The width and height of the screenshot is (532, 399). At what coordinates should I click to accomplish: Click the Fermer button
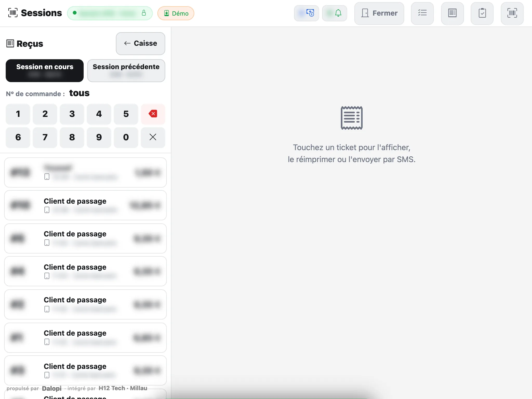click(x=379, y=13)
